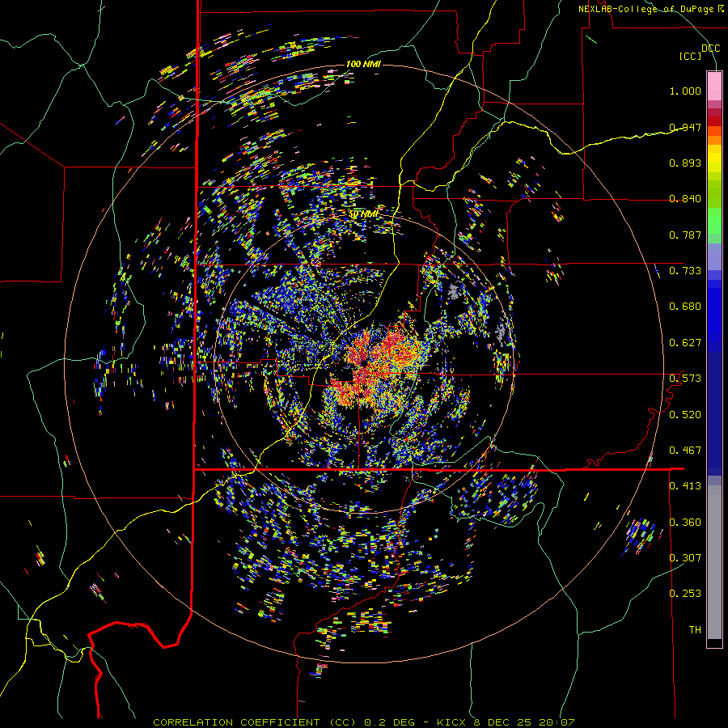Click the 0.413 scale value
The height and width of the screenshot is (728, 728).
click(x=685, y=486)
